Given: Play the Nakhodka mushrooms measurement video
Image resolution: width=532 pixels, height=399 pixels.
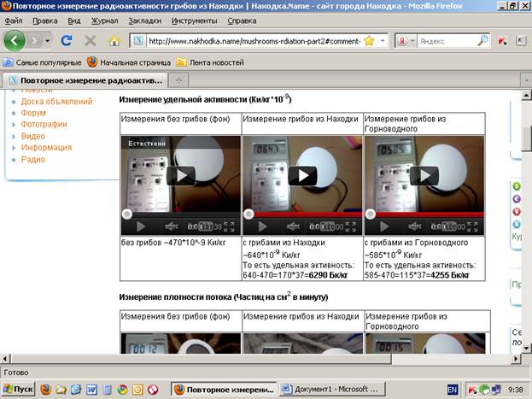Looking at the screenshot, I should click(x=302, y=175).
